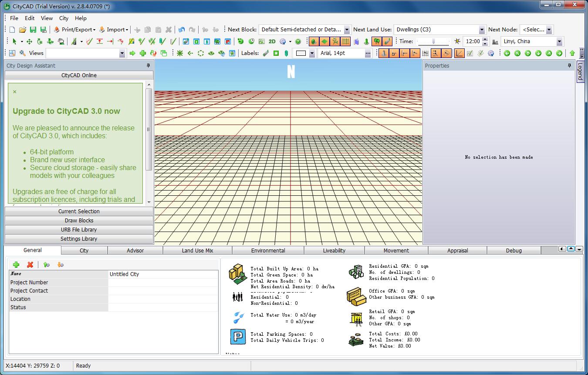588x375 pixels.
Task: Open the Next Land Use dropdown
Action: coord(482,30)
